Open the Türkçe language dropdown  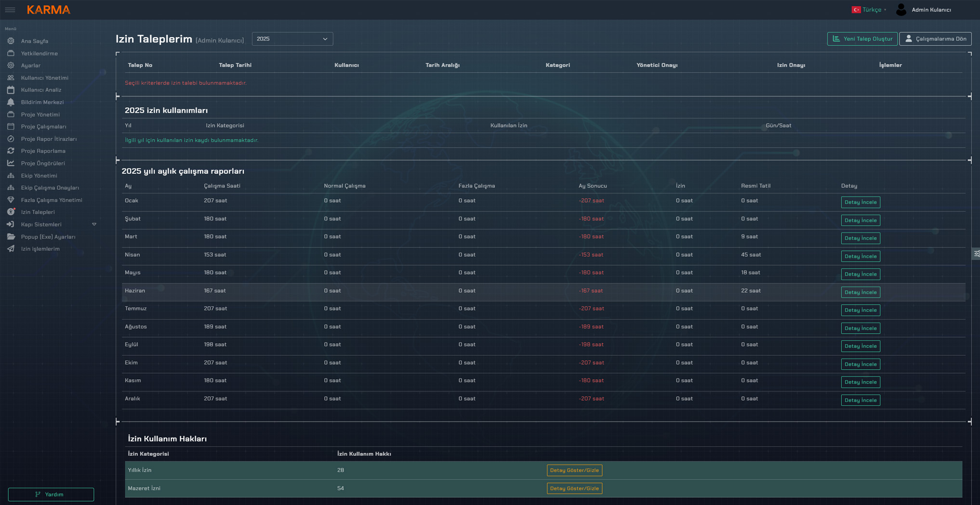point(870,10)
